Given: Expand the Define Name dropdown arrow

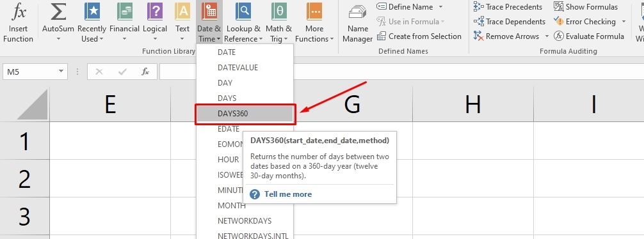Looking at the screenshot, I should [x=440, y=7].
